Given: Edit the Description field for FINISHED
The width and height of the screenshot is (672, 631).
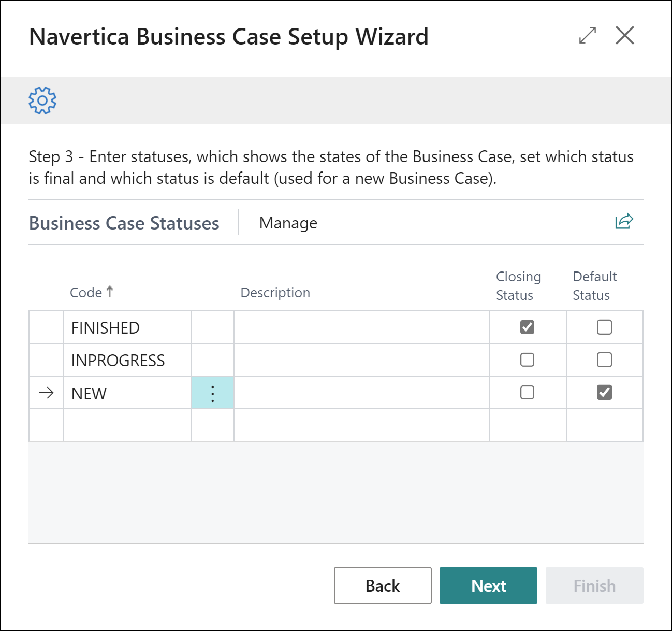Looking at the screenshot, I should coord(361,327).
